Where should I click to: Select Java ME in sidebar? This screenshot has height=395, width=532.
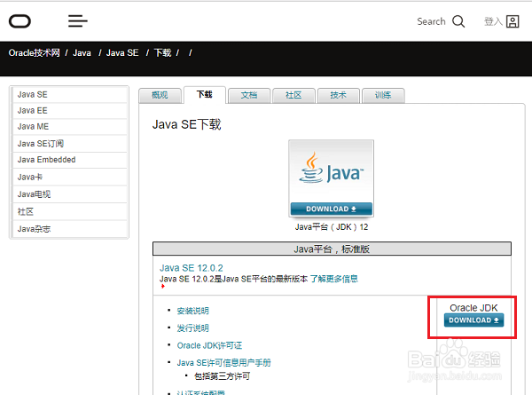[x=69, y=126]
